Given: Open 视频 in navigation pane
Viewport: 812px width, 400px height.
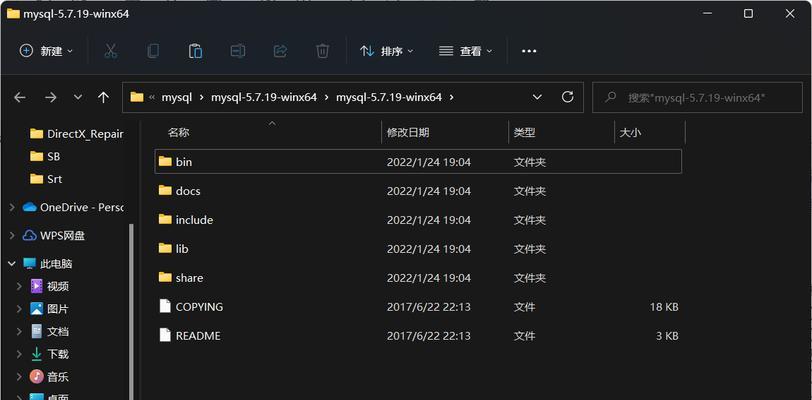Looking at the screenshot, I should pos(49,286).
